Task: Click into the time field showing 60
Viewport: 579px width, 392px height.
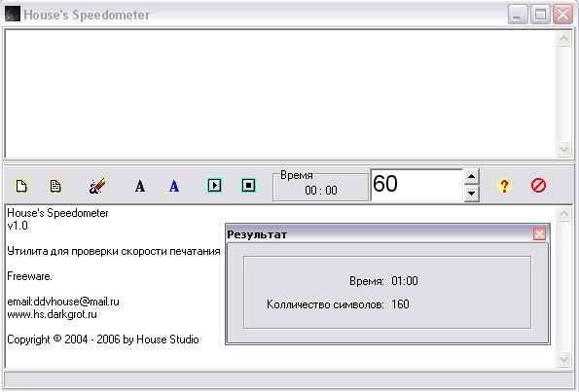Action: [x=416, y=185]
